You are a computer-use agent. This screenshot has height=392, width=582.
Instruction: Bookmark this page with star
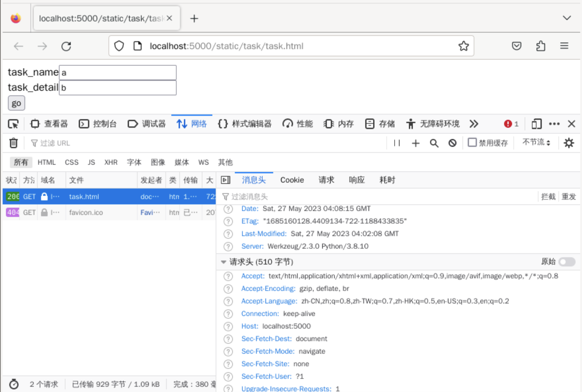point(463,46)
